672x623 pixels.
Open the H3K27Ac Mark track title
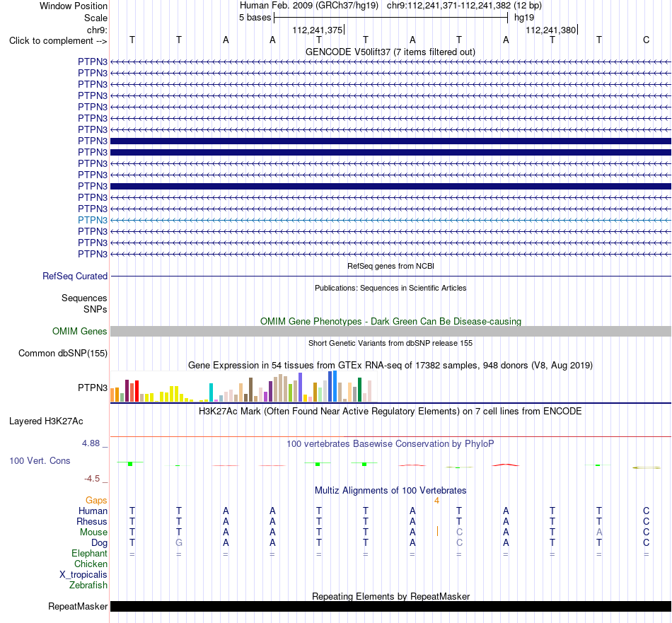[390, 412]
